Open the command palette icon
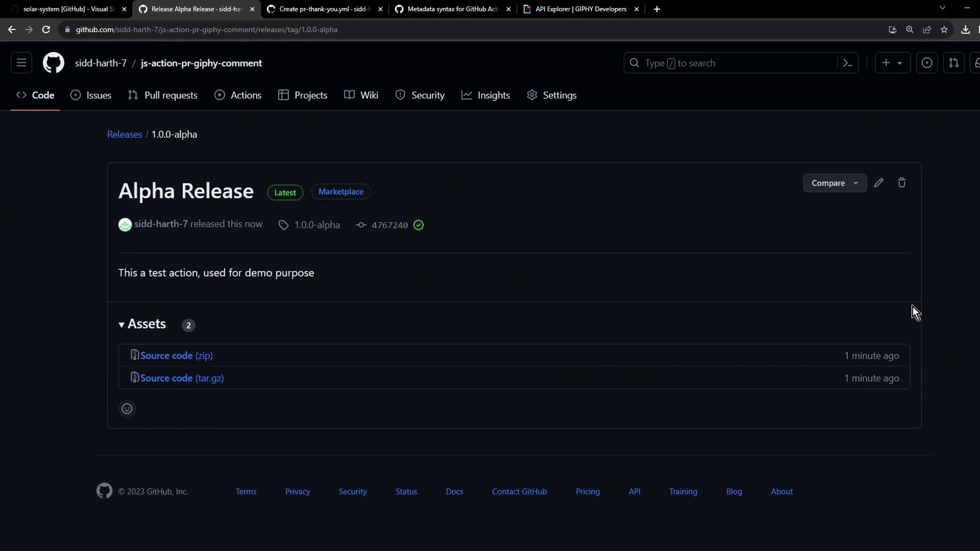Screen dimensions: 980x551 pyautogui.click(x=848, y=63)
